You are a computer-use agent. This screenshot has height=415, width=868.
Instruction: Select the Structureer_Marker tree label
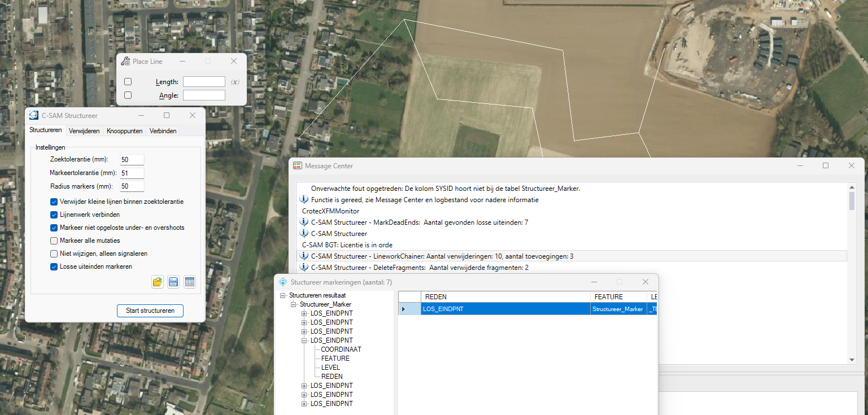325,304
